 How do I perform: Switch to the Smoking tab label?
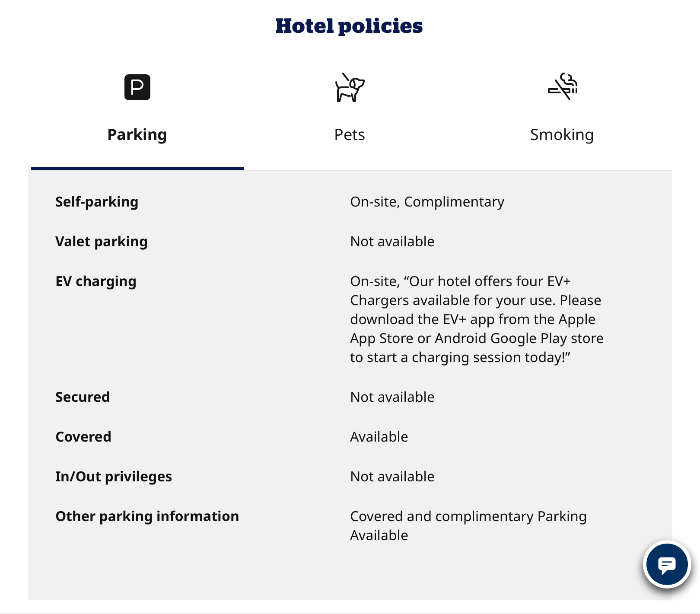pyautogui.click(x=562, y=135)
